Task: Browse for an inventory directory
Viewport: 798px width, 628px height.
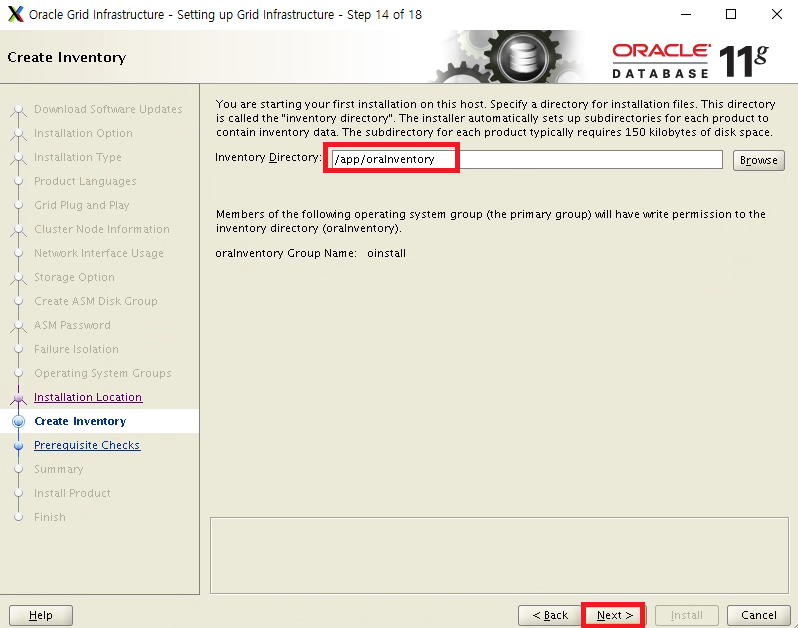Action: (758, 160)
